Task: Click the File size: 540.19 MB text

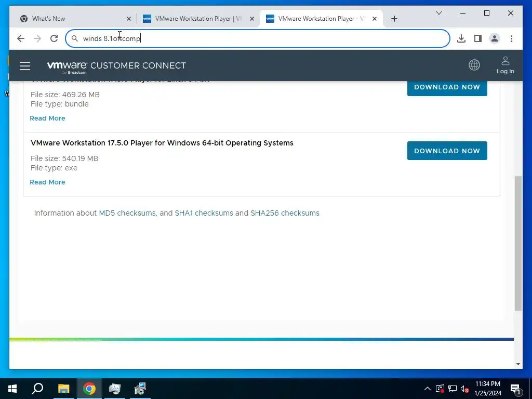Action: [x=64, y=158]
